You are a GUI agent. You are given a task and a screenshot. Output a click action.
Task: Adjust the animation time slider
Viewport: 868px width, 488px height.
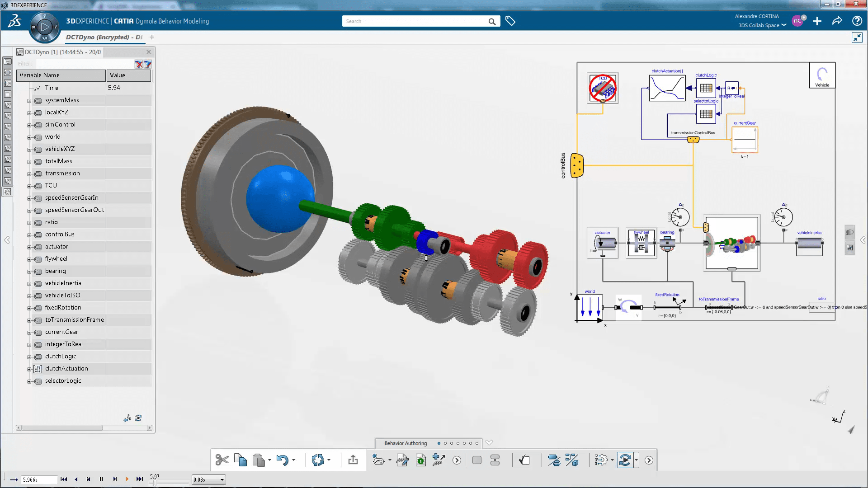pyautogui.click(x=155, y=483)
